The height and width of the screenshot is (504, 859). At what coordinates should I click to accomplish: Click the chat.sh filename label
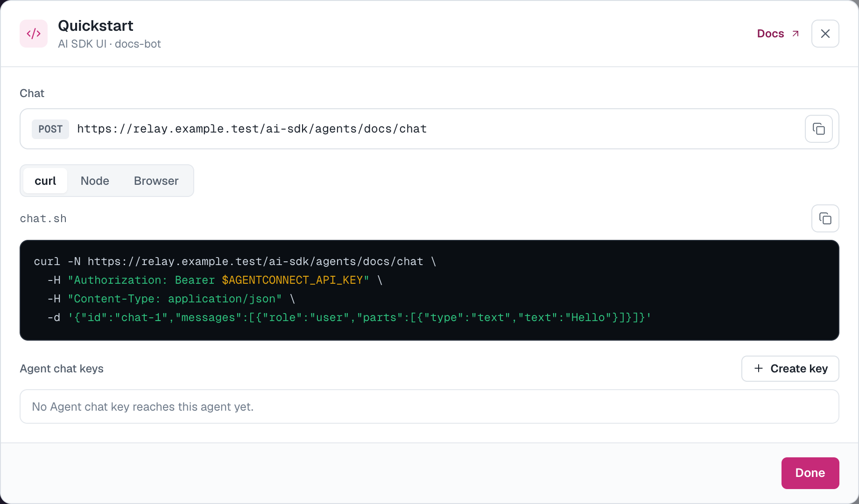tap(43, 218)
